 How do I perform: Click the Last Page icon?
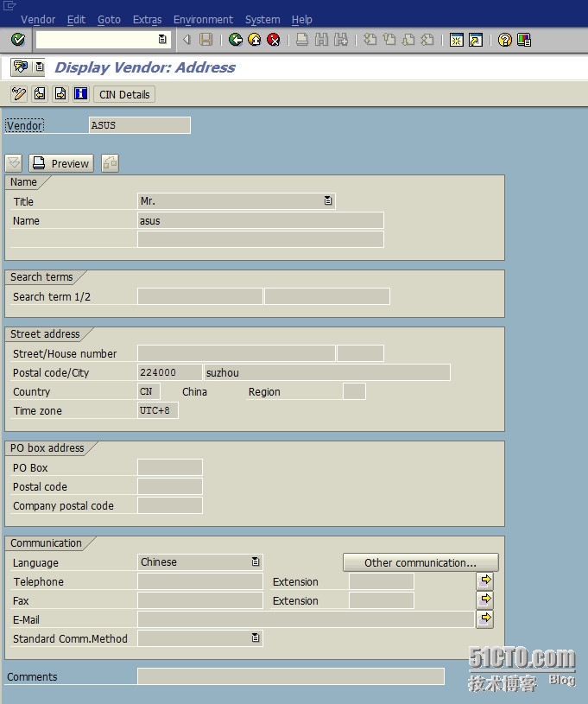[427, 40]
